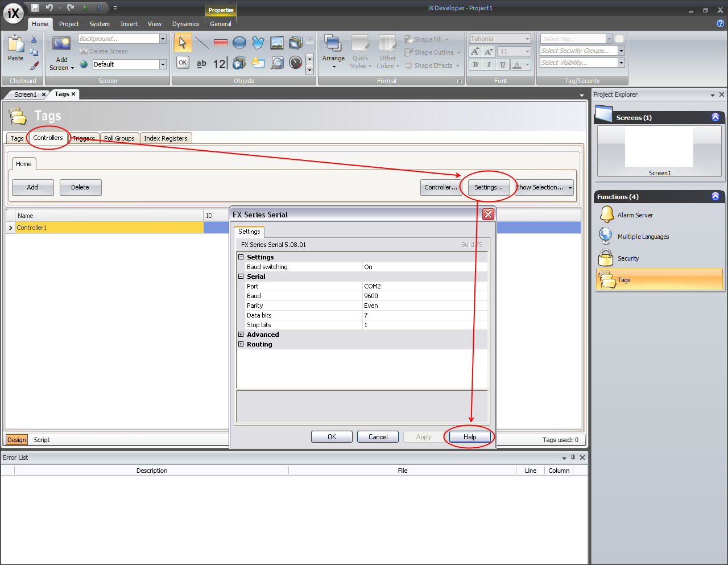Open the iX application menu button
The image size is (728, 565).
(x=13, y=14)
